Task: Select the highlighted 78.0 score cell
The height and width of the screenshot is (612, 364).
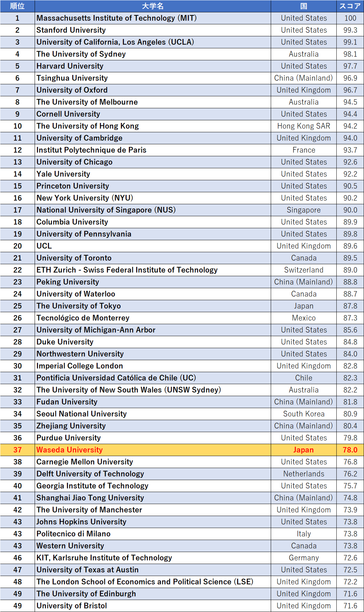Action: [350, 450]
